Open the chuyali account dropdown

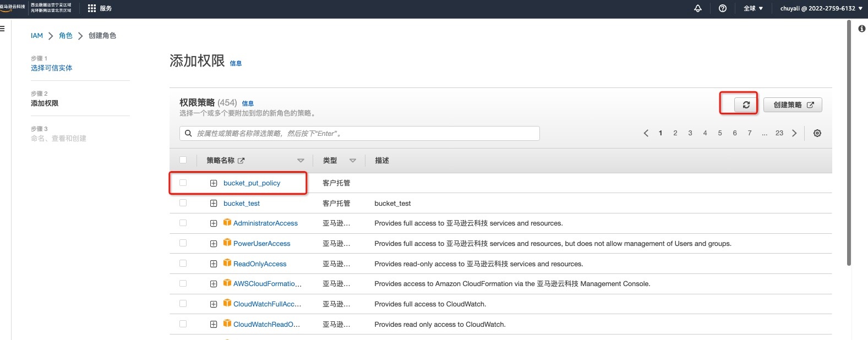pos(821,8)
